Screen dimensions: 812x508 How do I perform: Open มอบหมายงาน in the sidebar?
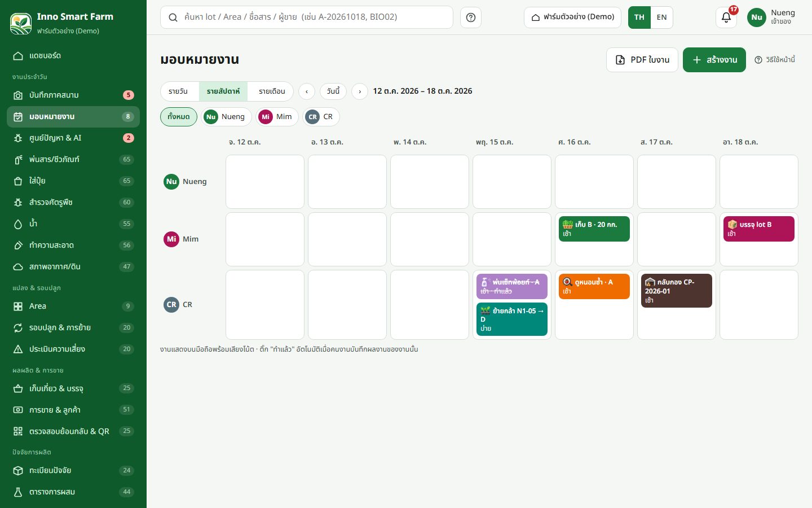73,117
